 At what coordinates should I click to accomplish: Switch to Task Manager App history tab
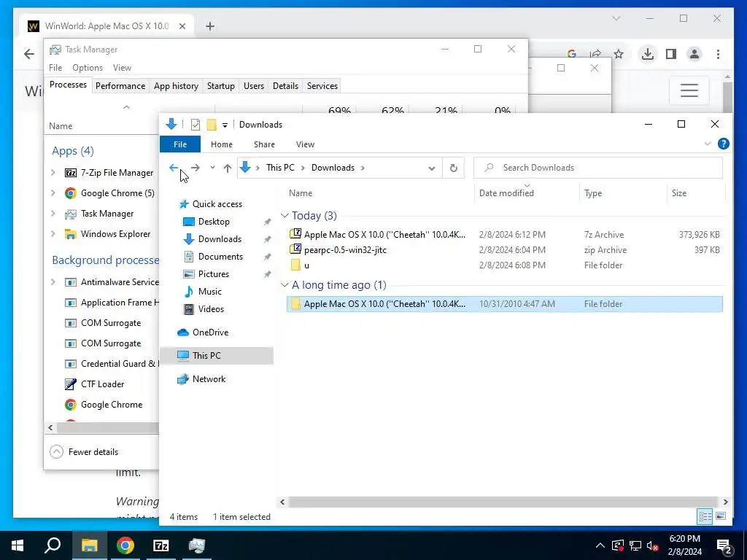(176, 86)
